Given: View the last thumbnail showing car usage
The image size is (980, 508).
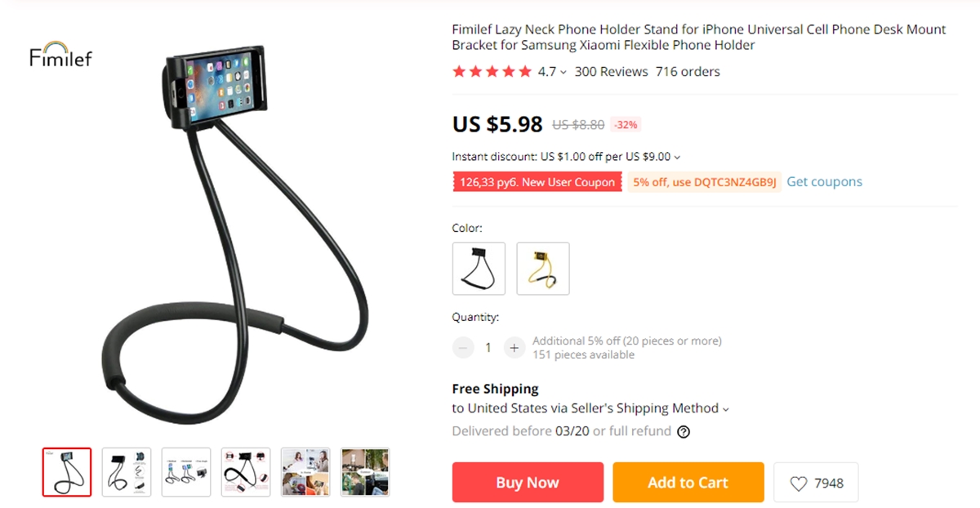Looking at the screenshot, I should (x=365, y=472).
